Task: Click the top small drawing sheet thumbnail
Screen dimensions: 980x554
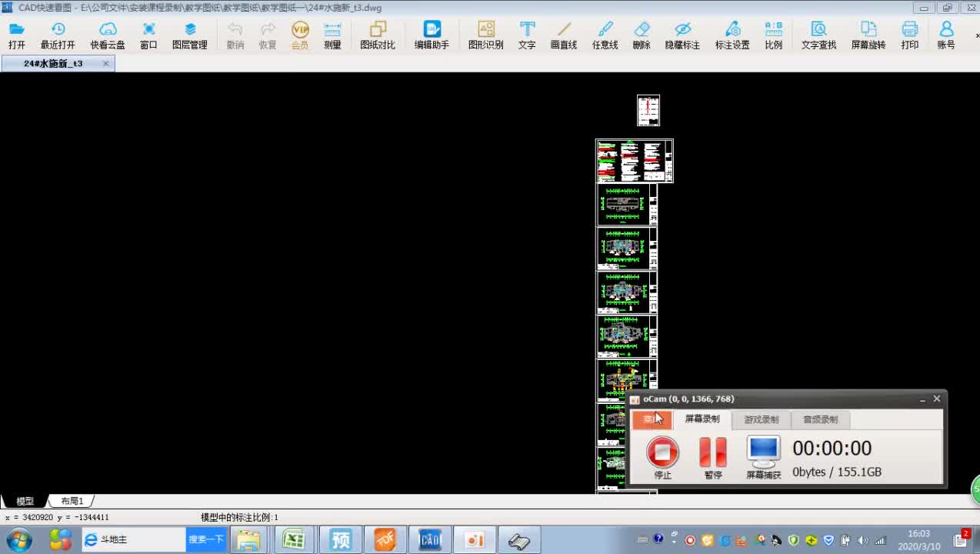Action: tap(648, 110)
